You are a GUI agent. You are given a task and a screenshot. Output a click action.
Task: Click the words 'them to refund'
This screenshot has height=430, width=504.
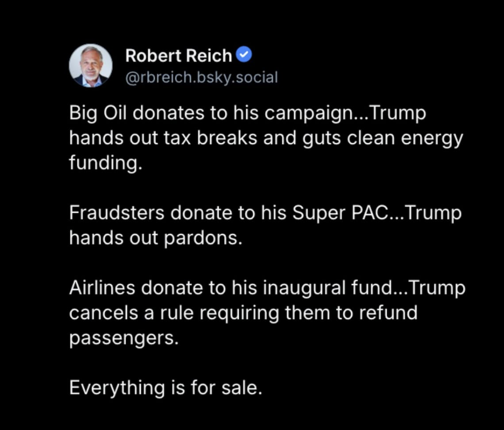(x=351, y=313)
